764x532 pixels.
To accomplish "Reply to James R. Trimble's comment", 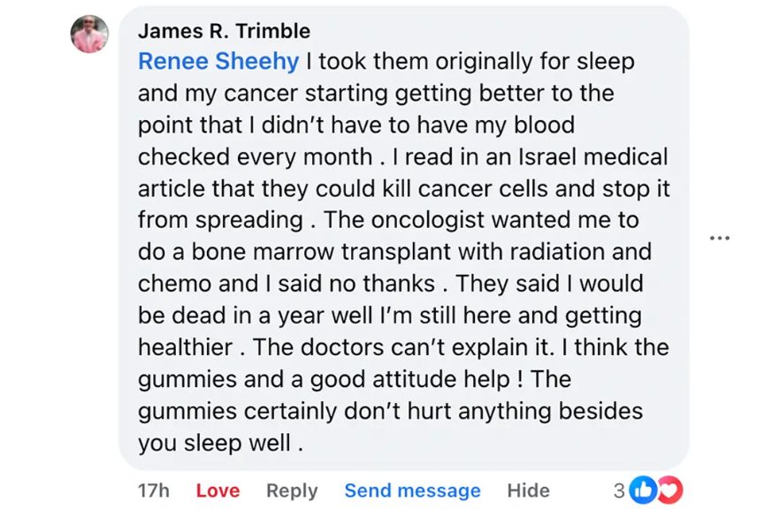I will click(292, 490).
